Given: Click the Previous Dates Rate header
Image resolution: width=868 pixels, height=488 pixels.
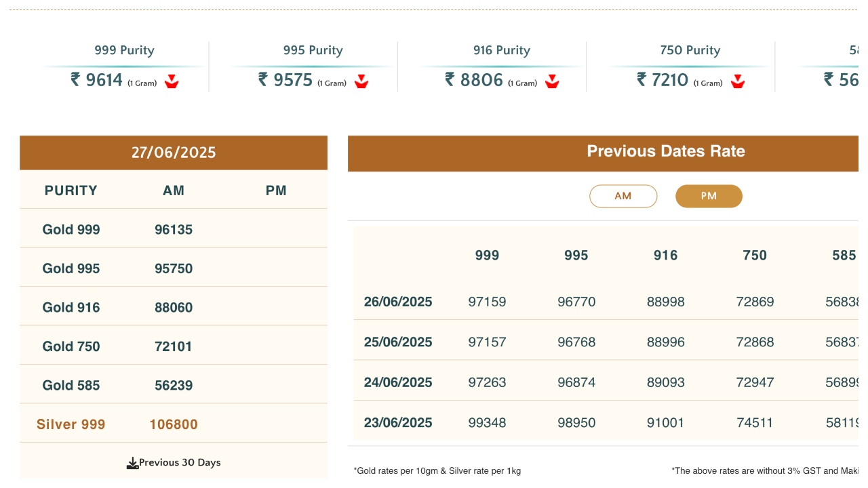Looking at the screenshot, I should pos(665,151).
